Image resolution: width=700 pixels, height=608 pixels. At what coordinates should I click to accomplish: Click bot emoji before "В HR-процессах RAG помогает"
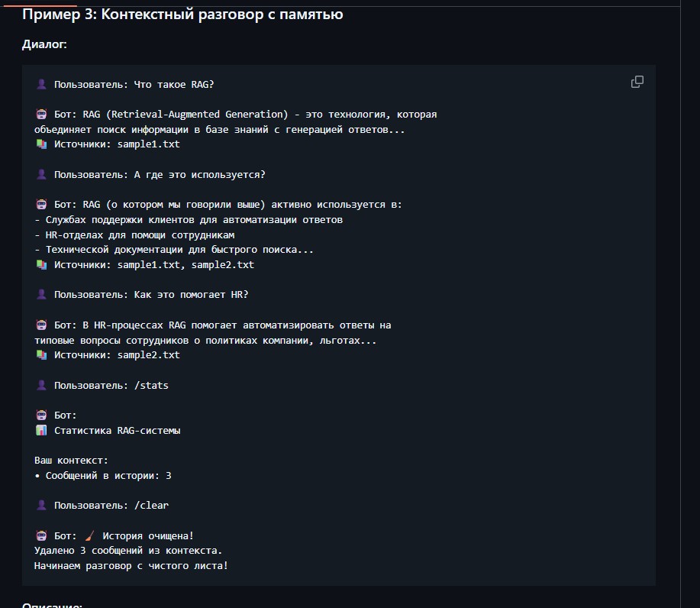[x=41, y=325]
